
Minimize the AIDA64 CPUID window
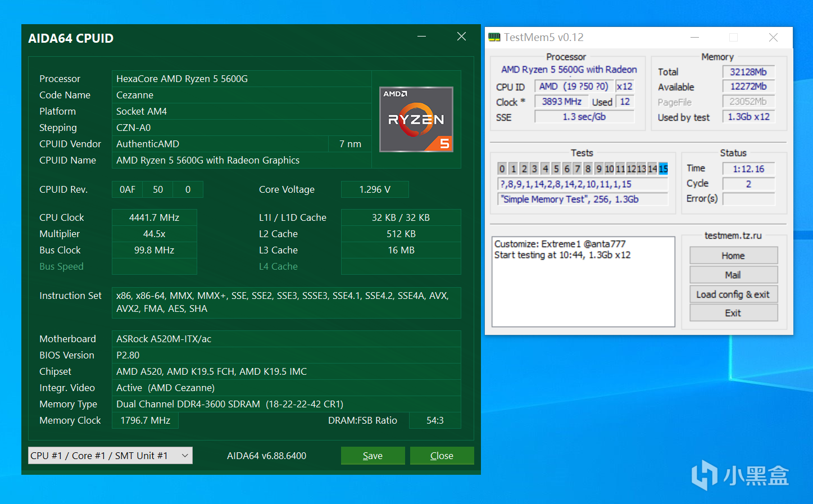pyautogui.click(x=421, y=37)
